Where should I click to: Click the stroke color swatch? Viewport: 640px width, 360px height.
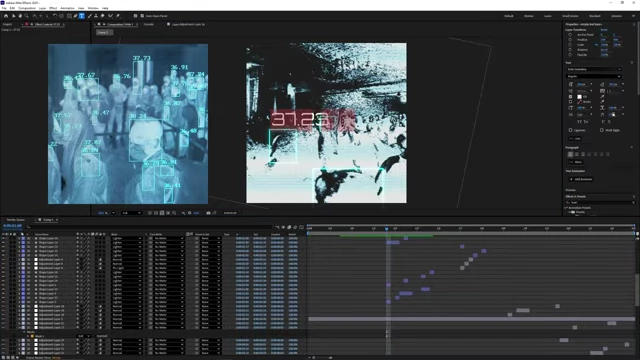(x=580, y=102)
